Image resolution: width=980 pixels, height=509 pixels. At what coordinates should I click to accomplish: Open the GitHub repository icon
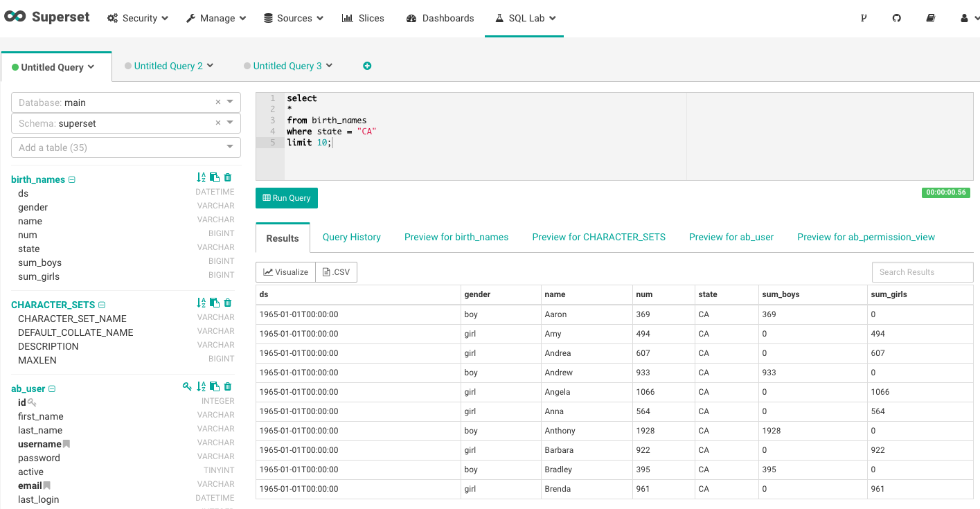897,18
